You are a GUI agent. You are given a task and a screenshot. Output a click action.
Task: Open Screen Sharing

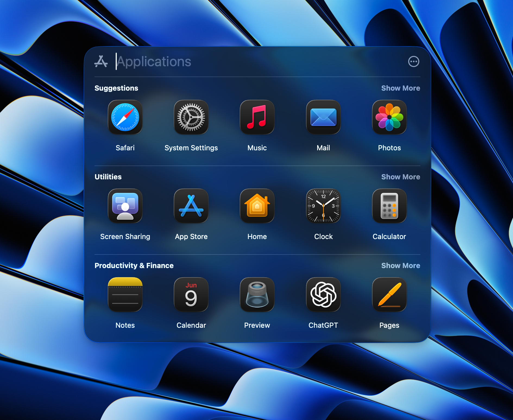125,206
